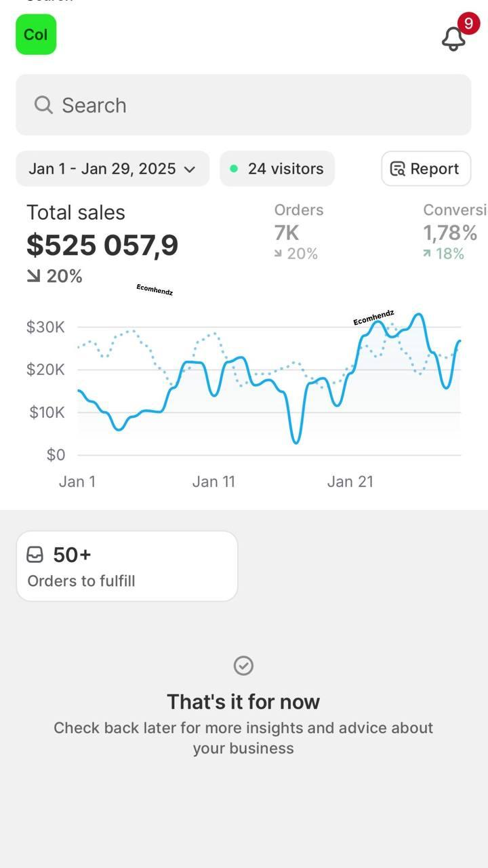Focus the Search input field

pos(243,105)
